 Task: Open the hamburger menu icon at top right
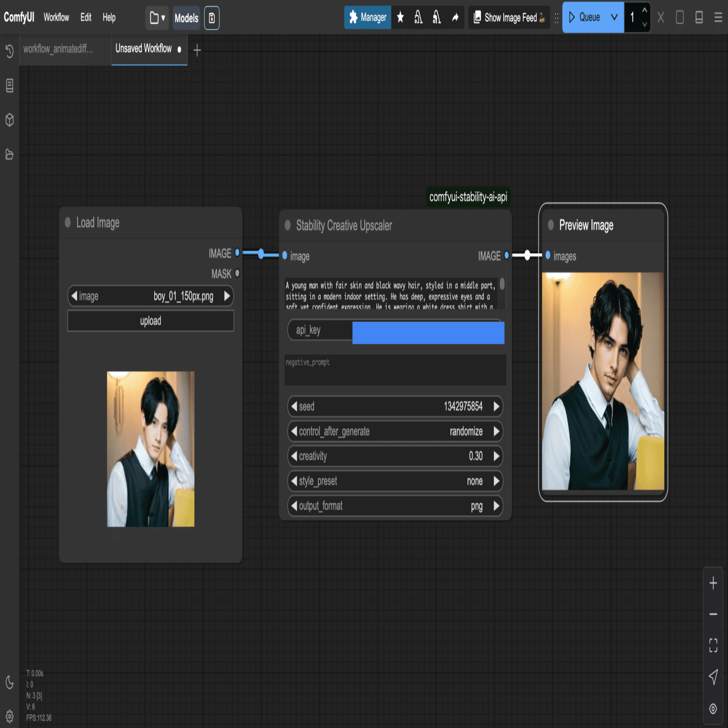tap(718, 18)
